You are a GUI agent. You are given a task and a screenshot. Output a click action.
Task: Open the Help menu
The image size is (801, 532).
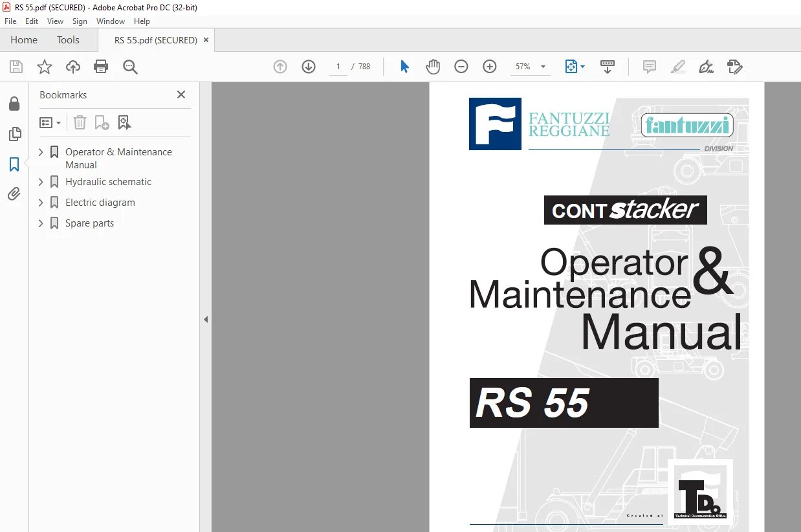pos(142,21)
